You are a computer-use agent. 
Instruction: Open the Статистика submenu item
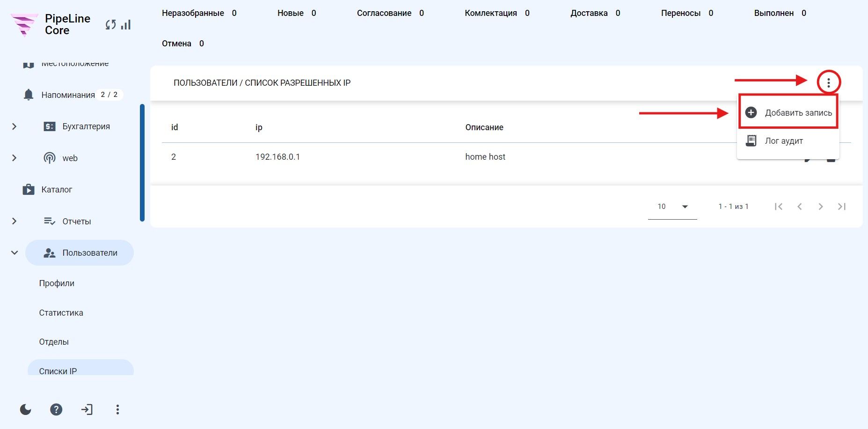tap(61, 313)
